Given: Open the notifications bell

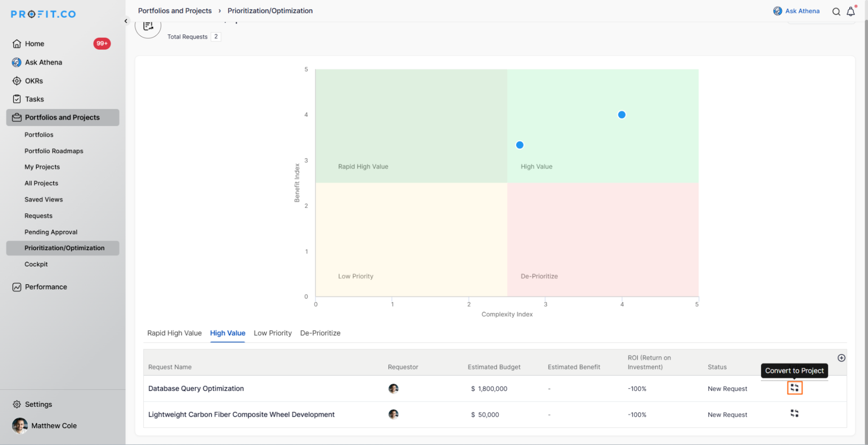Looking at the screenshot, I should pyautogui.click(x=851, y=12).
